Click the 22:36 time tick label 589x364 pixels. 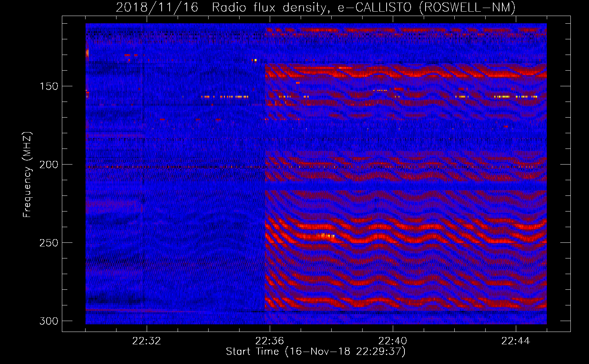(x=270, y=341)
